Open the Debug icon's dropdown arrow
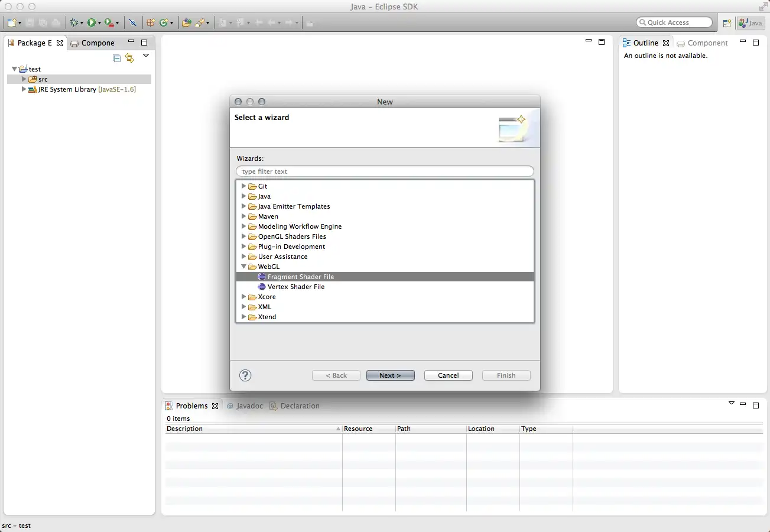The width and height of the screenshot is (770, 532). tap(82, 23)
